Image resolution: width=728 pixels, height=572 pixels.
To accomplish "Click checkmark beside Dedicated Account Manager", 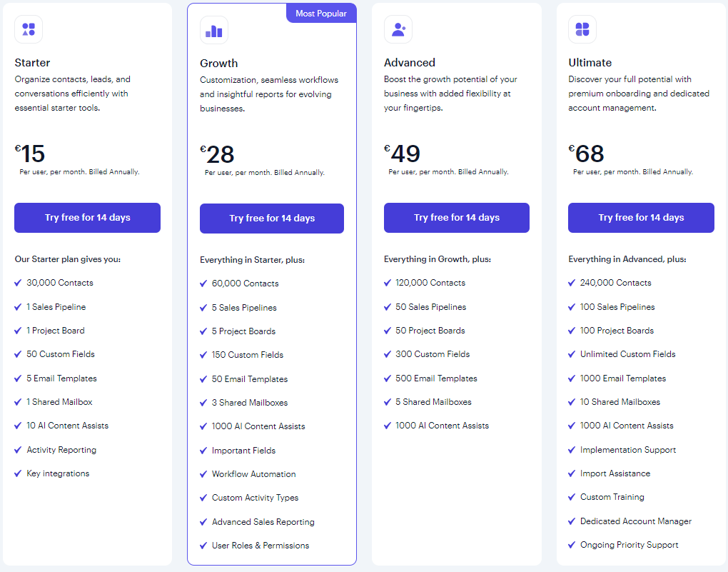I will click(572, 521).
